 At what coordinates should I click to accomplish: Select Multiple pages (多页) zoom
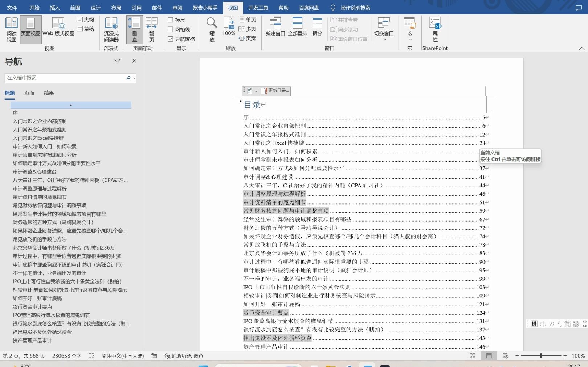coord(248,29)
